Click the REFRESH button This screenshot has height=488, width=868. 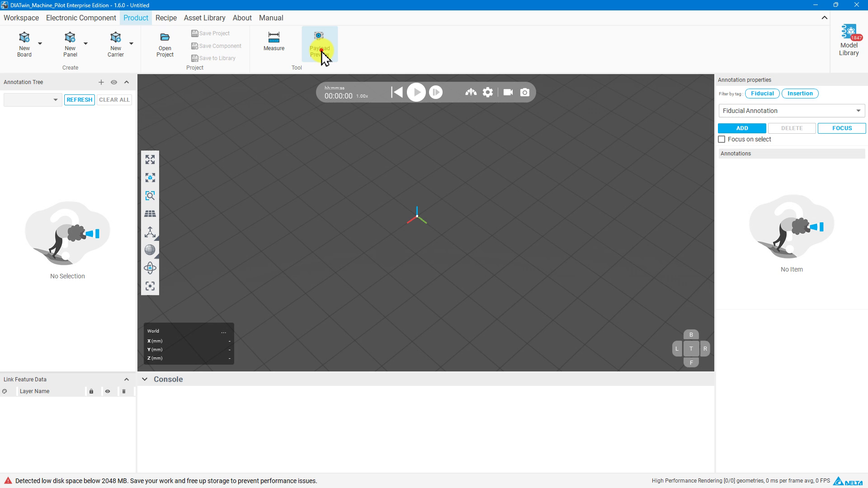pos(80,100)
